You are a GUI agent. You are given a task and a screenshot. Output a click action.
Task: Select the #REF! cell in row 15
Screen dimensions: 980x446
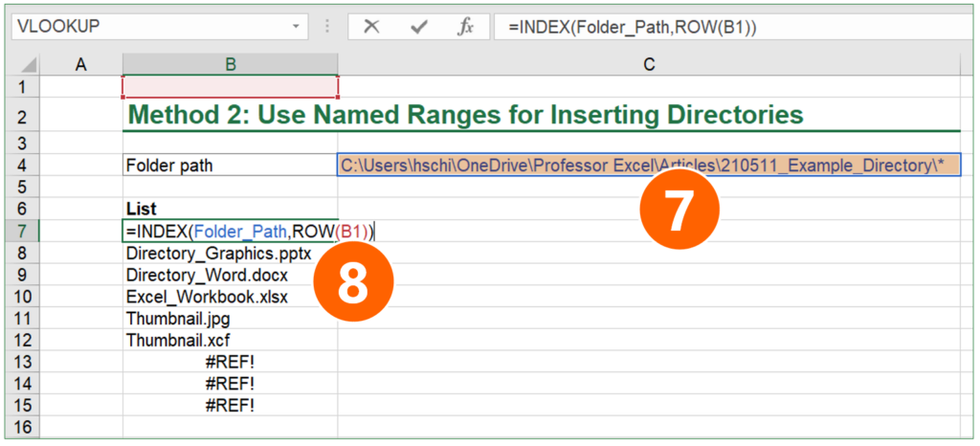pos(230,406)
